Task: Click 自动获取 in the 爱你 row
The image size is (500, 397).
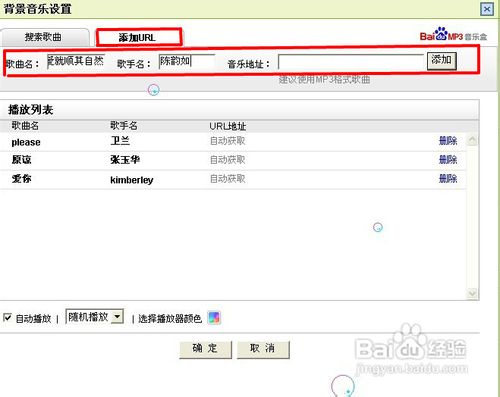Action: point(228,179)
